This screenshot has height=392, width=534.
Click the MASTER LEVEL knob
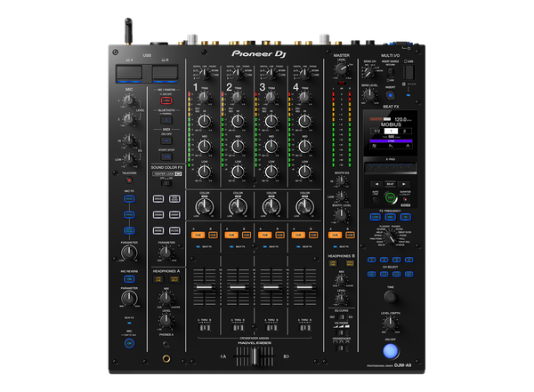tap(341, 69)
